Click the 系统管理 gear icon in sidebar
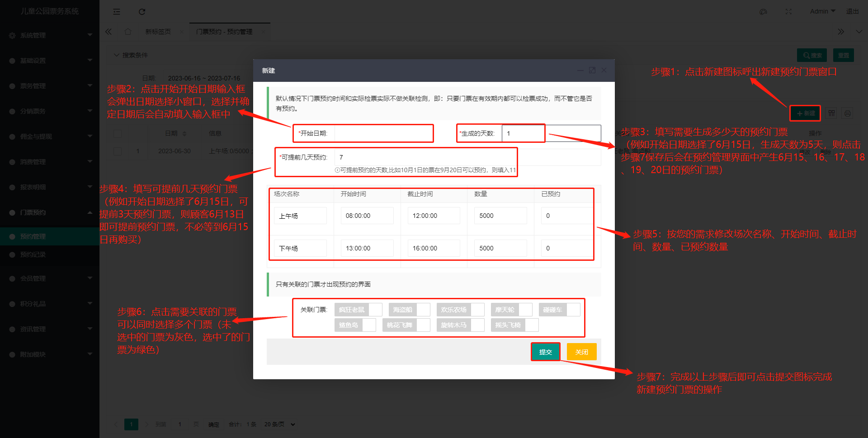 [12, 35]
